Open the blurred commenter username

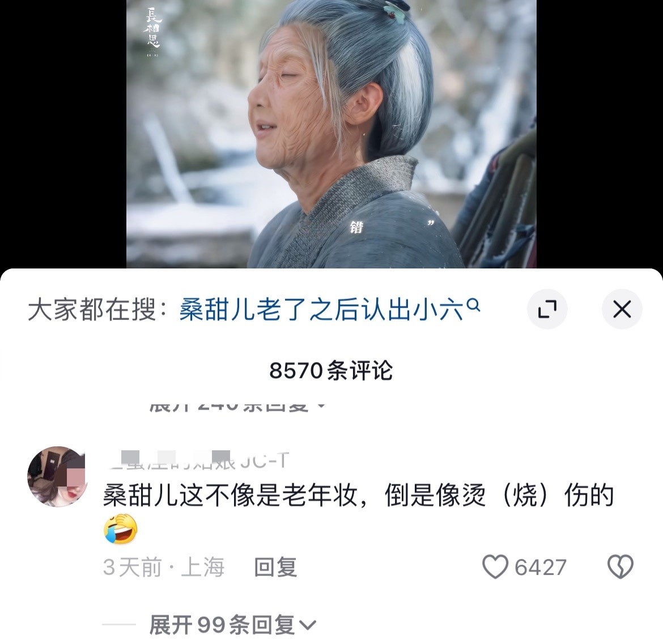tap(197, 460)
